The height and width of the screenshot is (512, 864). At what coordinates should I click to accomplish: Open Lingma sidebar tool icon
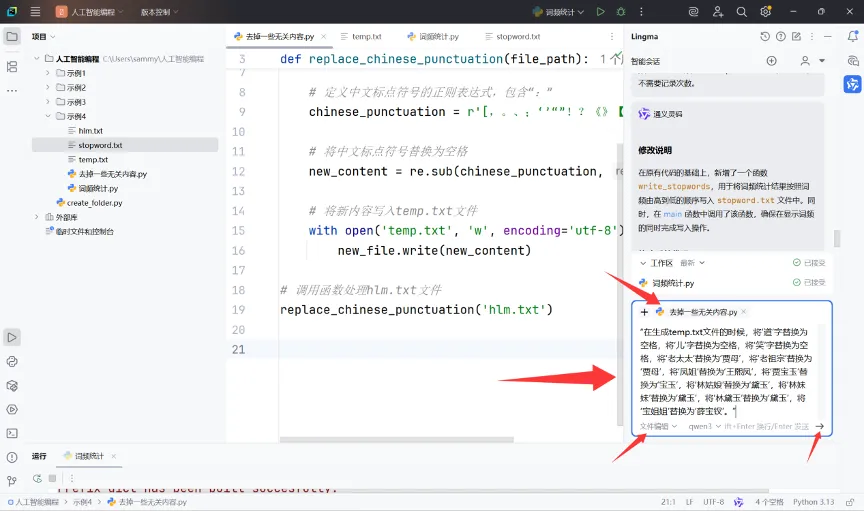pos(852,84)
